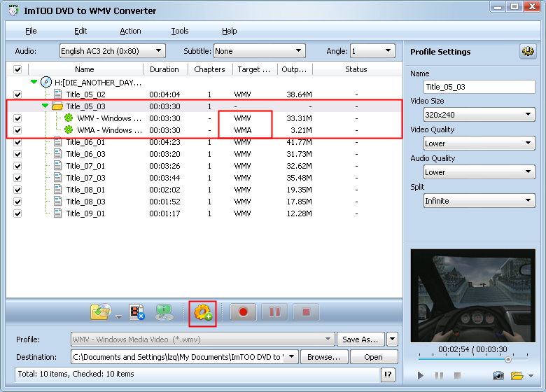Start conversion with red record button
546x392 pixels.
click(x=243, y=312)
